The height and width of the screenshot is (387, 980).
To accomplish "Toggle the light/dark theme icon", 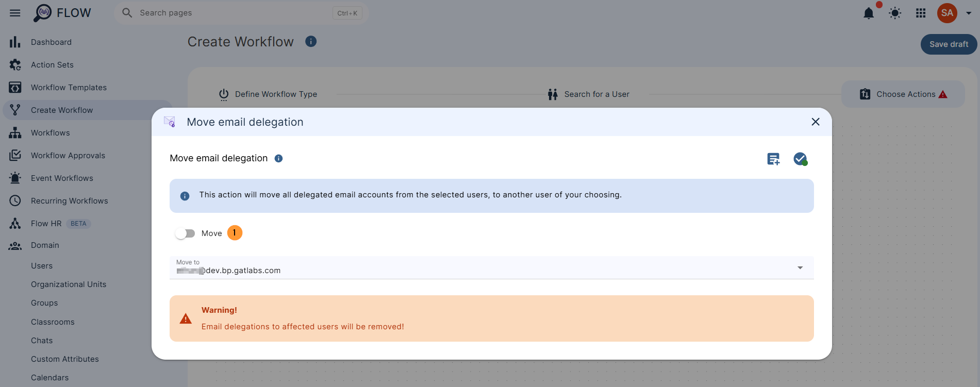I will (x=895, y=13).
